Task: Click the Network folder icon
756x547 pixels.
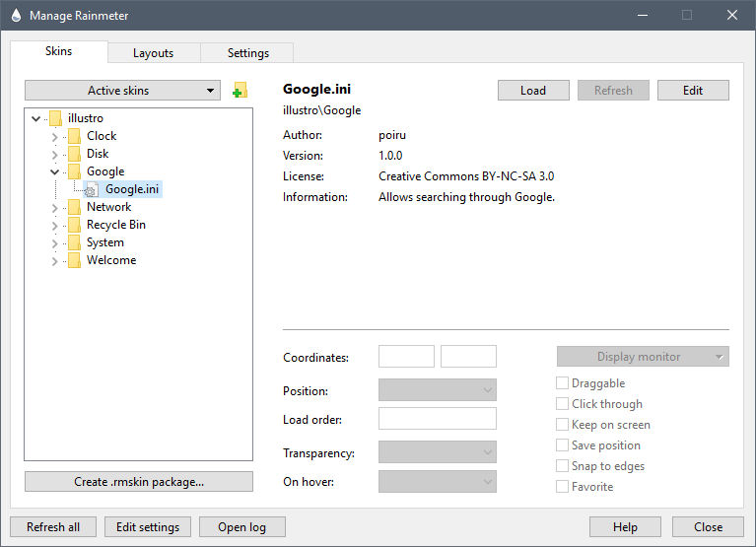Action: (74, 207)
